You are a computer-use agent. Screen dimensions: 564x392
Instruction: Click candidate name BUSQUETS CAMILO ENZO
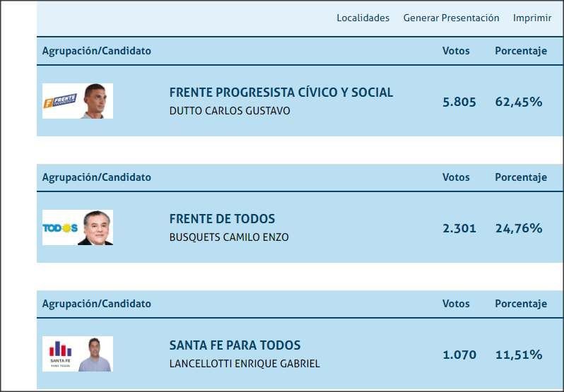point(229,237)
